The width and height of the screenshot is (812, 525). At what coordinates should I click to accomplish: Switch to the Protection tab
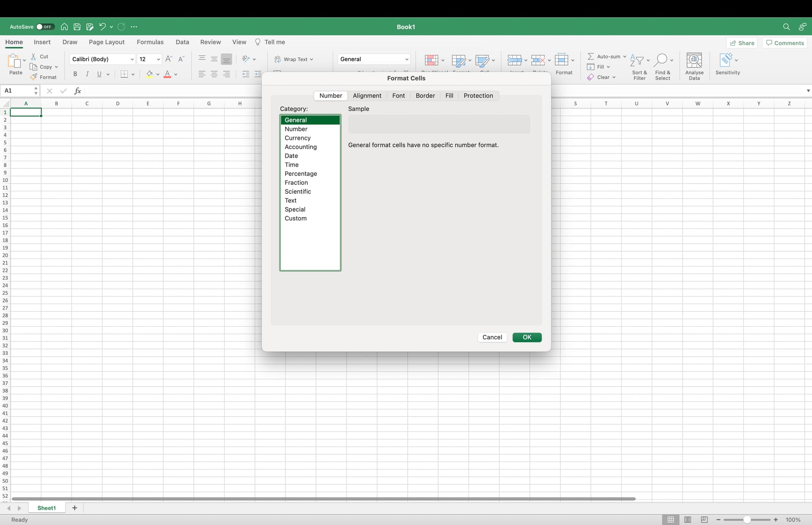tap(478, 96)
